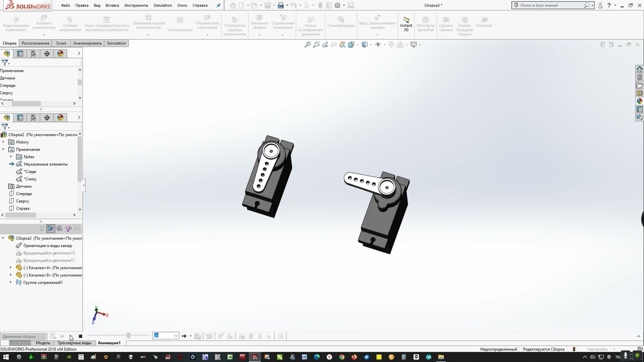Switch to the Трехмерные виды tab
Viewport: 644px width, 362px height.
pyautogui.click(x=74, y=343)
